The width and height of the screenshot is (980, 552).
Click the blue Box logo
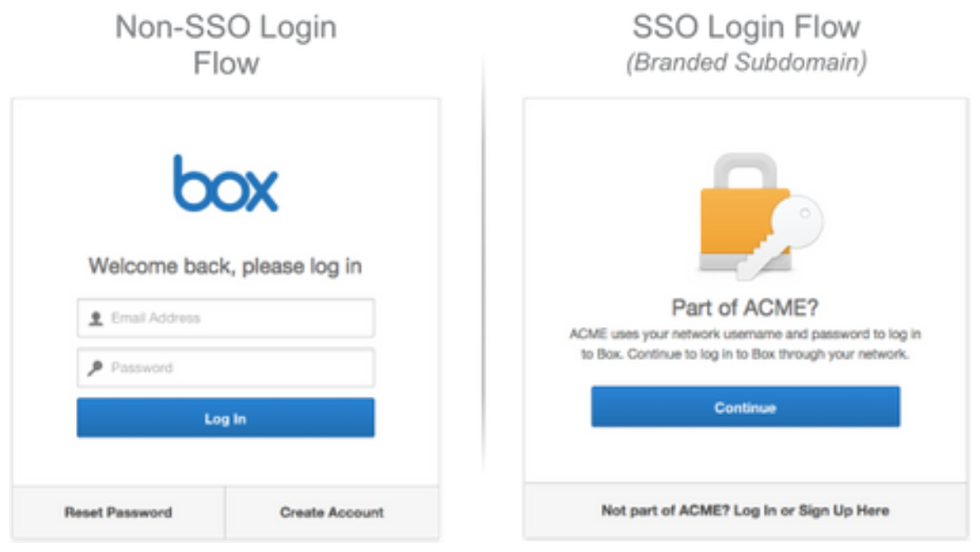[225, 183]
